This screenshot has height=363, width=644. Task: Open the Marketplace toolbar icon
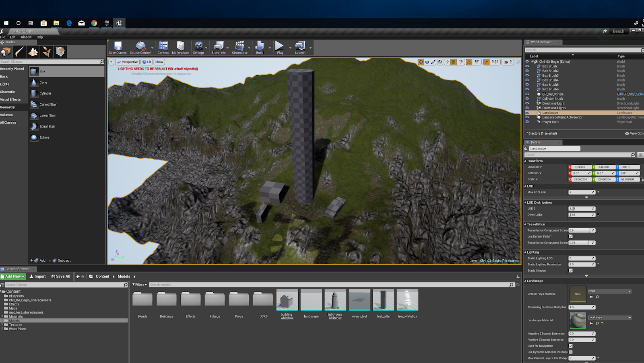coord(180,47)
